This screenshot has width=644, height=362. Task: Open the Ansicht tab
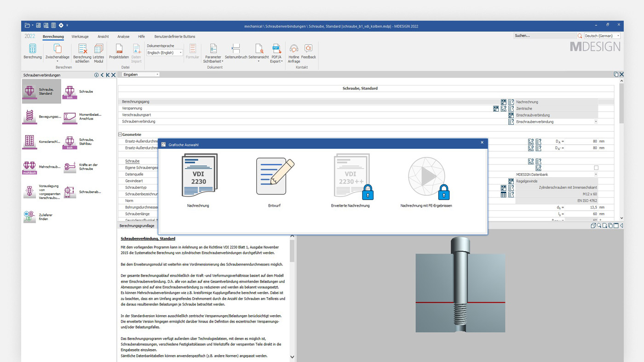point(103,36)
